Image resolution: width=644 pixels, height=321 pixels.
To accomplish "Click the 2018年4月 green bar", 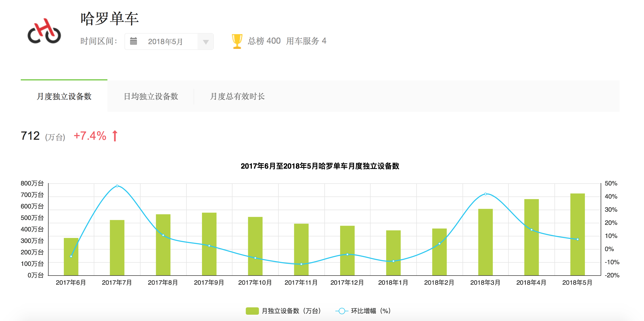I will [x=531, y=252].
